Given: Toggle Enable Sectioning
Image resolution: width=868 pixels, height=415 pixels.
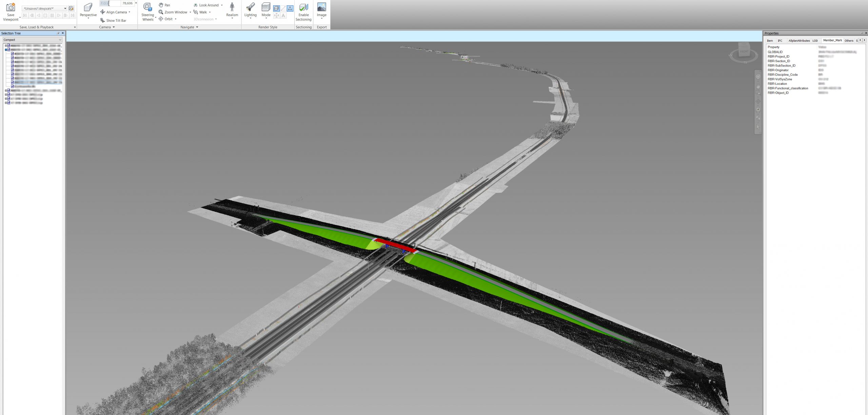Looking at the screenshot, I should [x=303, y=7].
